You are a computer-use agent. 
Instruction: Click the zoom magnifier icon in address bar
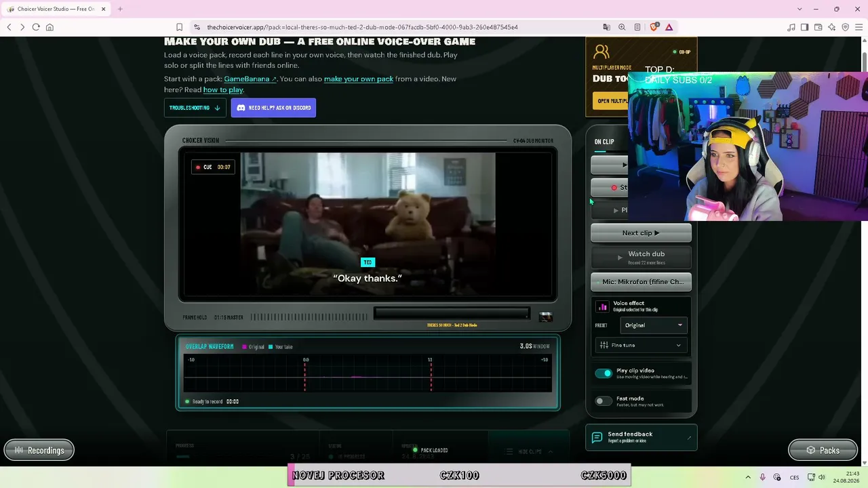click(622, 27)
